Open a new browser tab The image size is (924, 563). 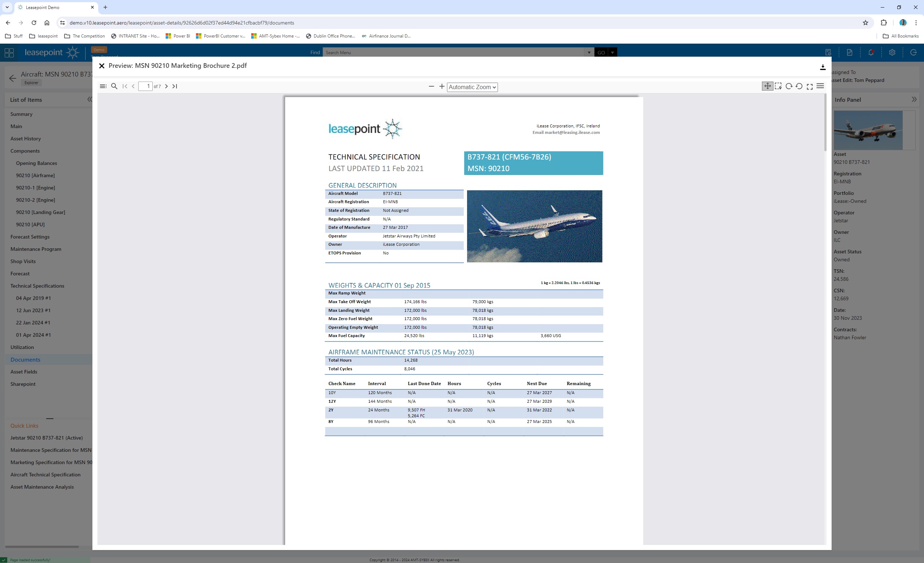(105, 7)
